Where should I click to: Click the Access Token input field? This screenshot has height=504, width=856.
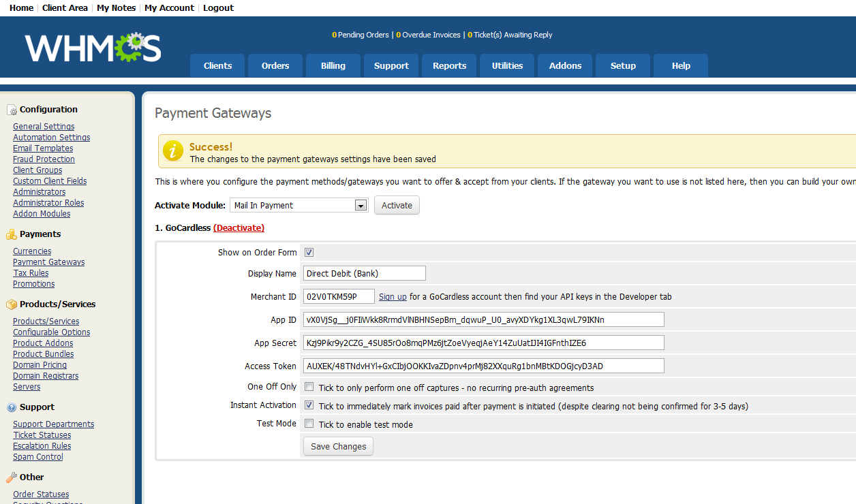[x=484, y=366]
